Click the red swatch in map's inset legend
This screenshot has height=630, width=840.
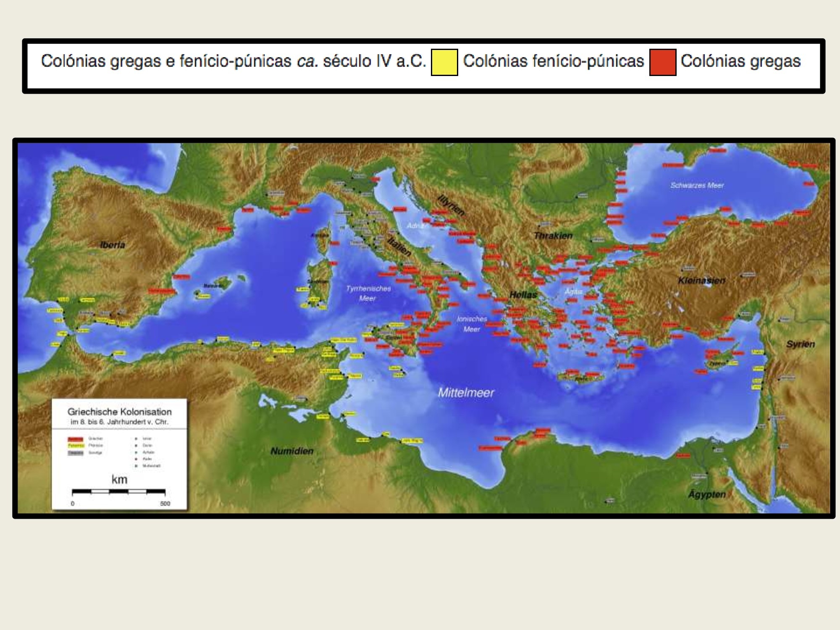pyautogui.click(x=76, y=439)
